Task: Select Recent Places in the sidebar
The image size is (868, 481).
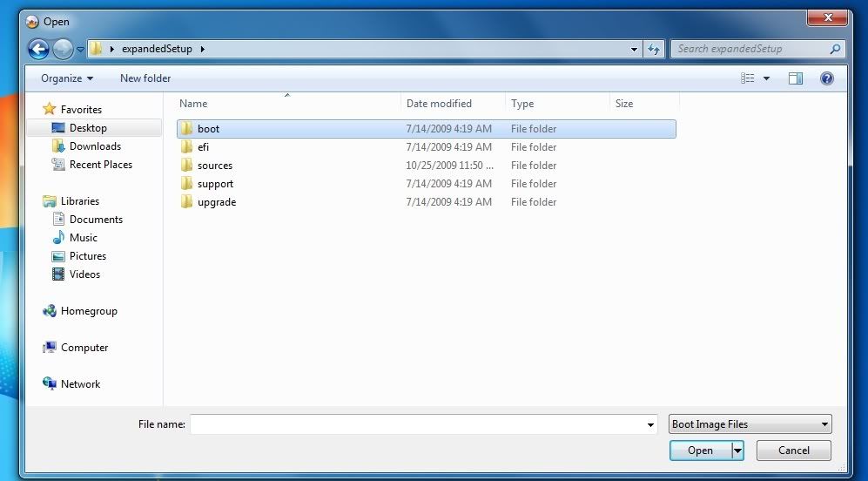Action: pos(101,164)
